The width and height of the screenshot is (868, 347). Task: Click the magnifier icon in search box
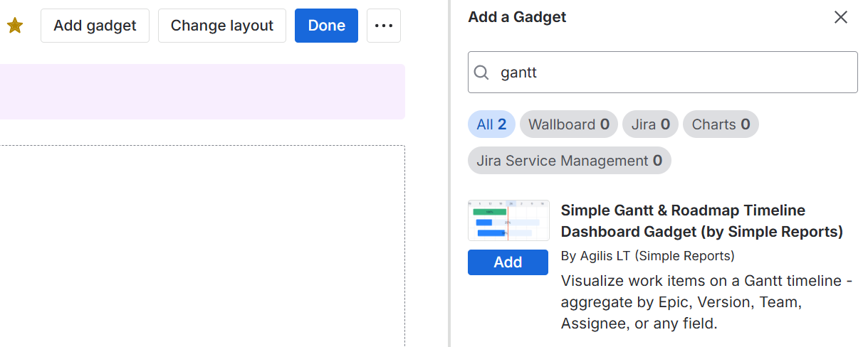[x=482, y=73]
